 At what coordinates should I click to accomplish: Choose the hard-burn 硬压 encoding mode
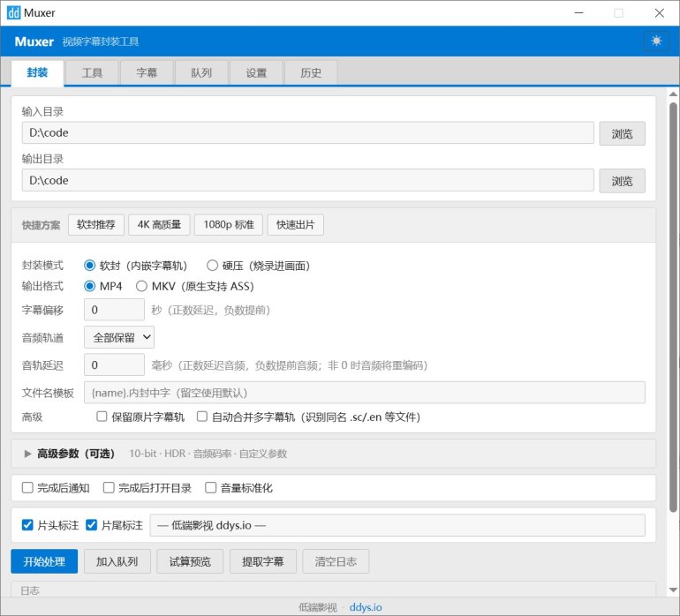212,265
